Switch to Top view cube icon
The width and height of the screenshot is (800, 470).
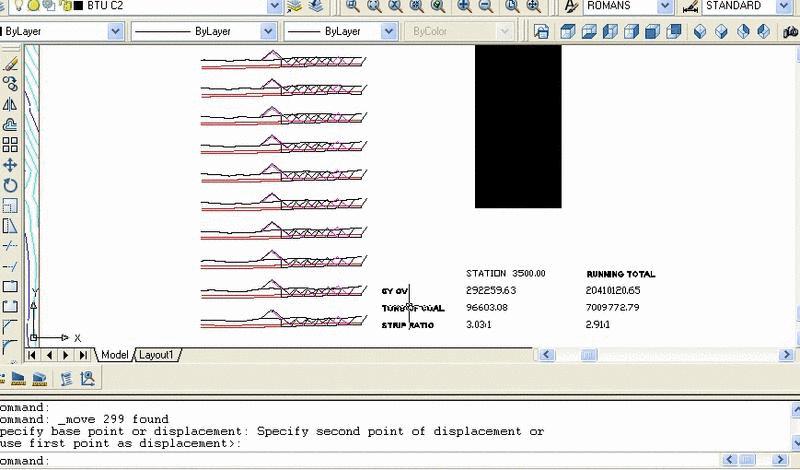pos(567,32)
